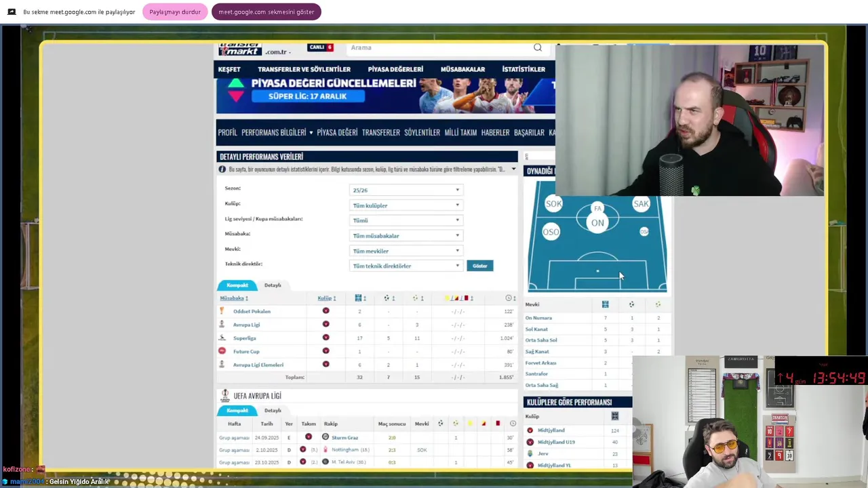Click the M. Tel Aviv club crest
The height and width of the screenshot is (488, 868).
325,462
